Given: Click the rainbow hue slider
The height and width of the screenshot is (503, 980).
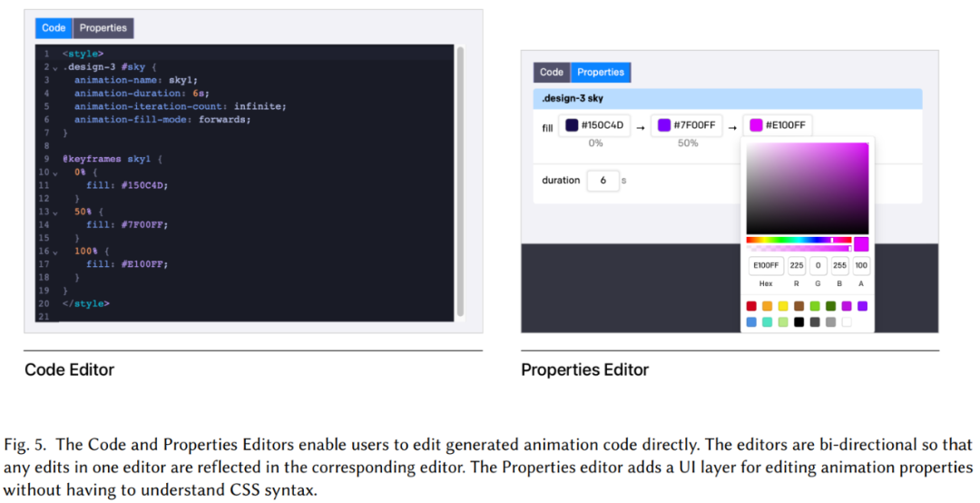Looking at the screenshot, I should pyautogui.click(x=799, y=240).
